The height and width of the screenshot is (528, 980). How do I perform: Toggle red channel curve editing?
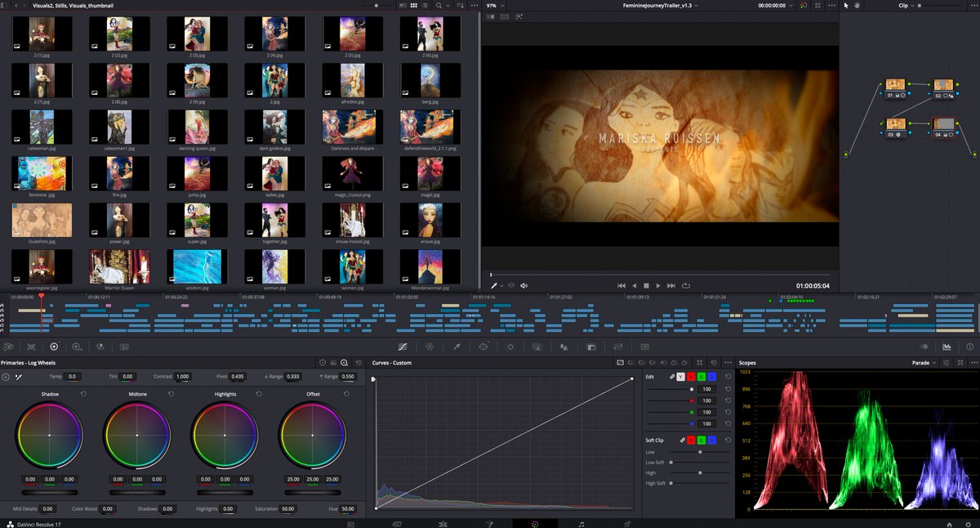(691, 377)
